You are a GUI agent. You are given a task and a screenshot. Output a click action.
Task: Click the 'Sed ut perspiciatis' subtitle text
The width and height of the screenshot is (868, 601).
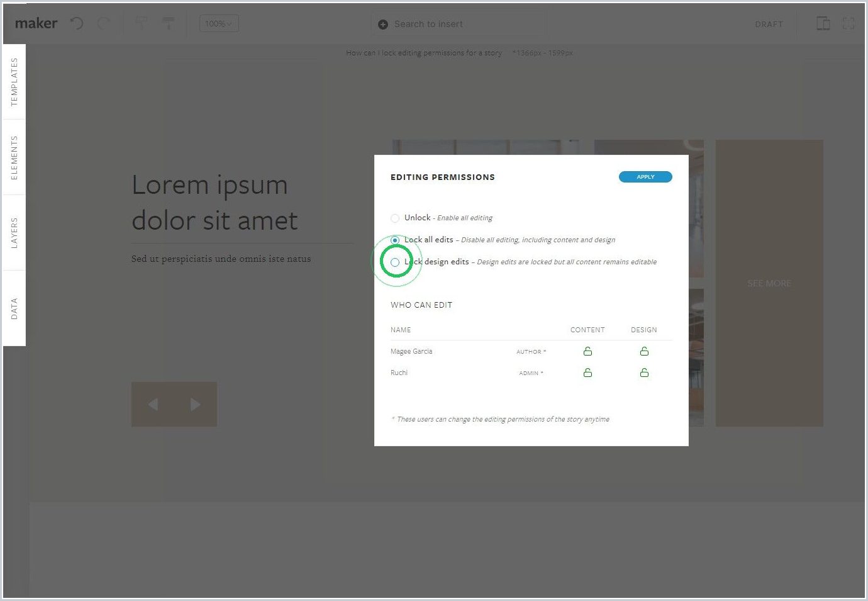221,259
